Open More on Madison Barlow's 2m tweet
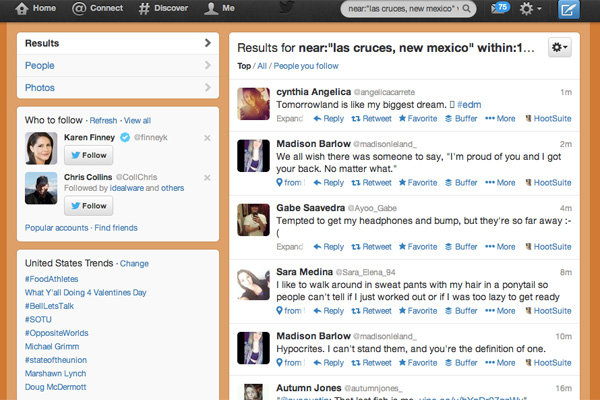Image resolution: width=600 pixels, height=400 pixels. pyautogui.click(x=500, y=183)
